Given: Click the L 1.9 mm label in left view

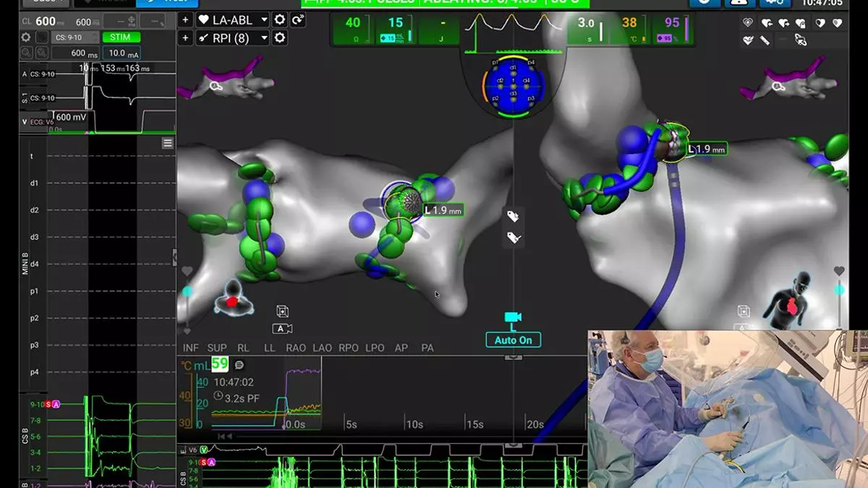Looking at the screenshot, I should click(443, 210).
